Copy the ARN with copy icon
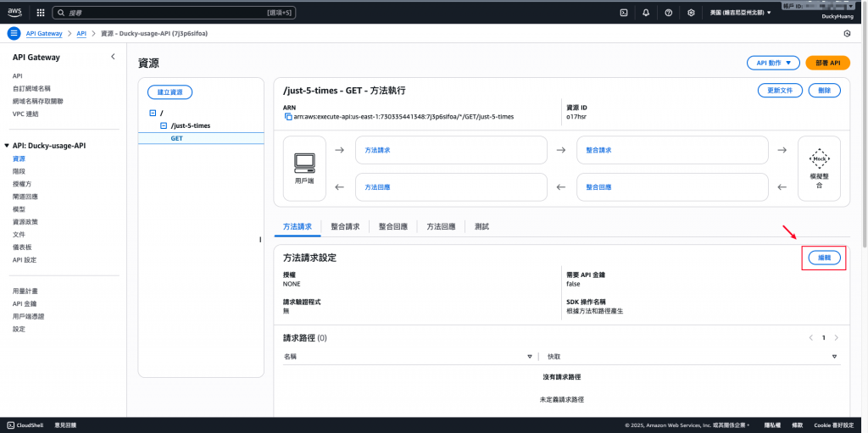 288,117
